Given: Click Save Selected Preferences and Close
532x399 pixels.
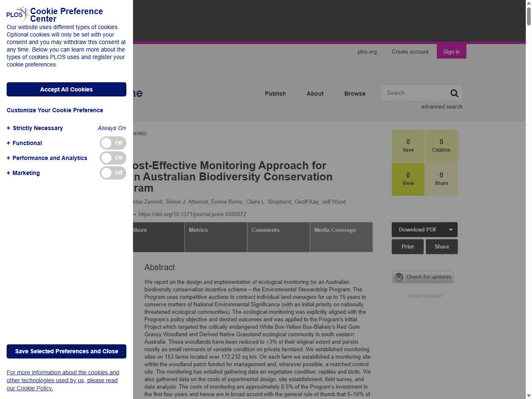Looking at the screenshot, I should [66, 351].
